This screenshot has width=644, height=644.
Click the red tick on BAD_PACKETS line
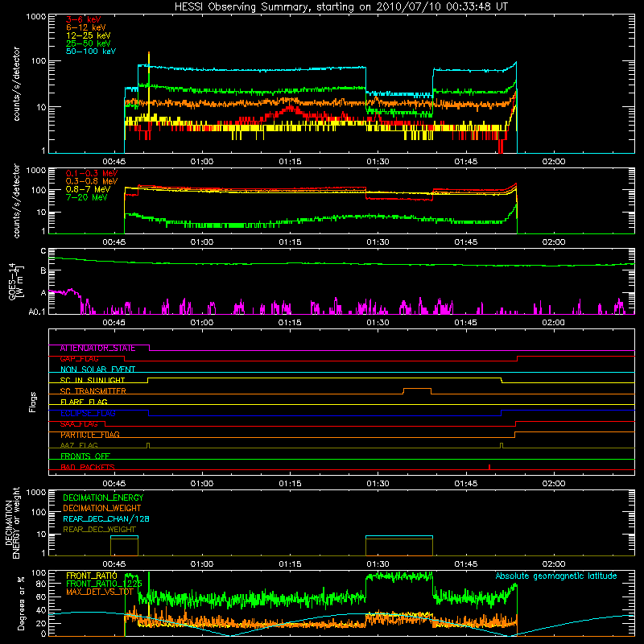(489, 467)
